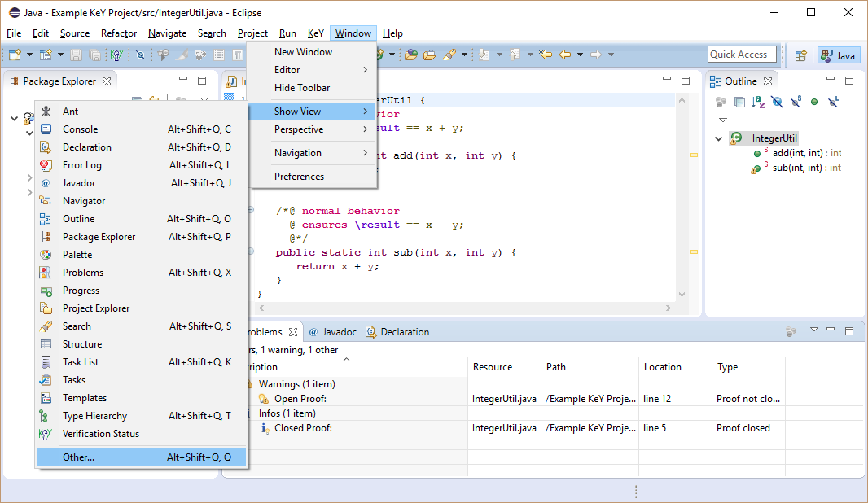Screen dimensions: 868x503
Task: Click in the Quick Access field
Action: [742, 55]
